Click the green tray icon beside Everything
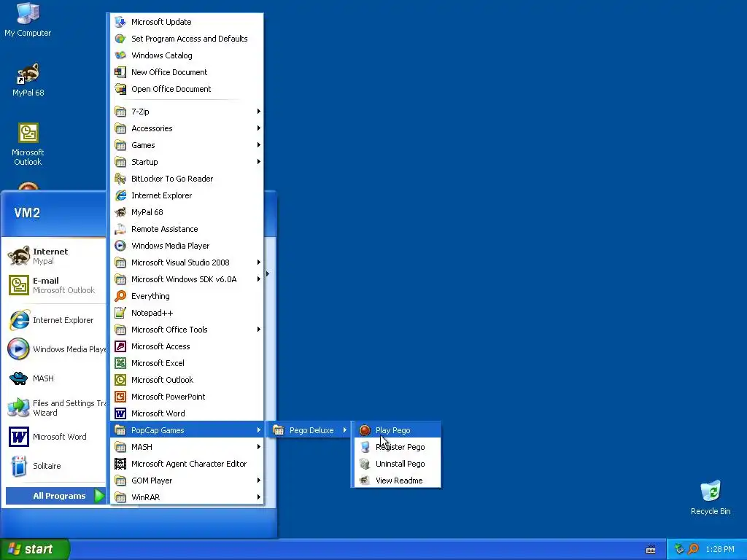747x560 pixels. pos(679,549)
